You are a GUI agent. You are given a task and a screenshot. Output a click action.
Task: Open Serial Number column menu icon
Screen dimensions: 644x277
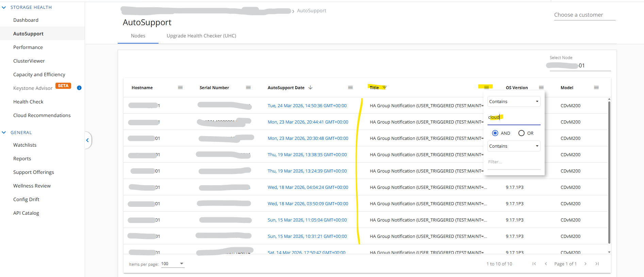tap(248, 87)
